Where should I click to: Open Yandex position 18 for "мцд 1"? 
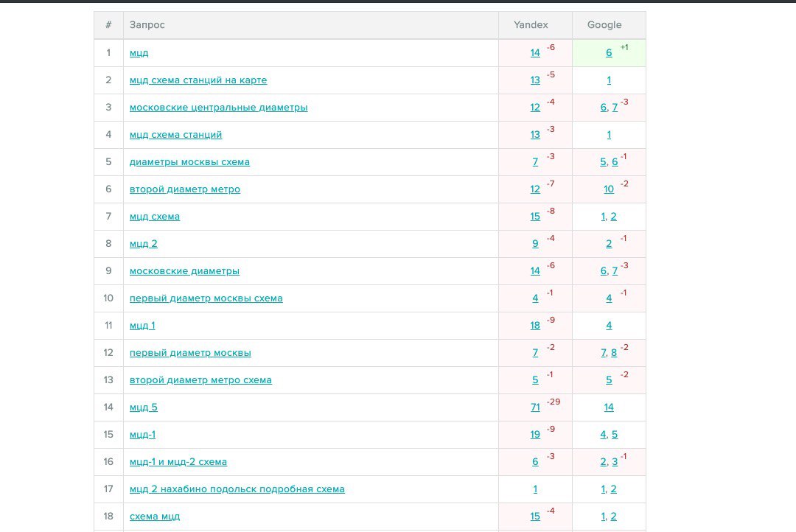pos(535,326)
